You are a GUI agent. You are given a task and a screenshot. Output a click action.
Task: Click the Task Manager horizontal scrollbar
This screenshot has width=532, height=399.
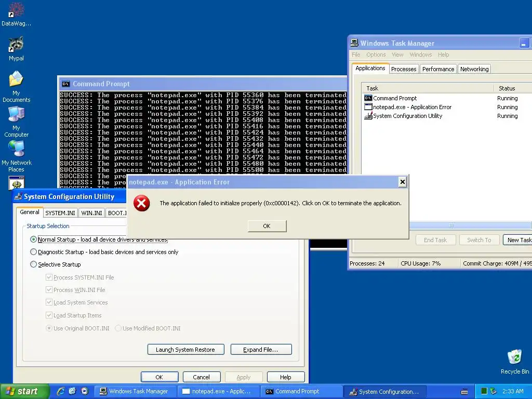point(470,225)
